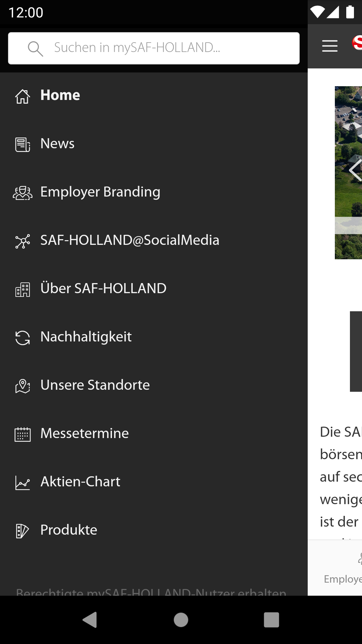Tap the Aktien-Chart line graph icon
The width and height of the screenshot is (362, 644).
(22, 483)
